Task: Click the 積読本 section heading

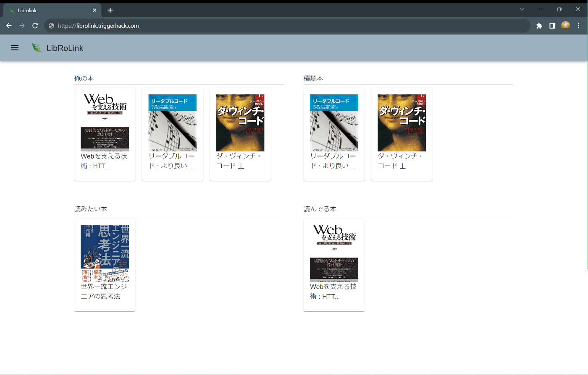Action: (313, 78)
